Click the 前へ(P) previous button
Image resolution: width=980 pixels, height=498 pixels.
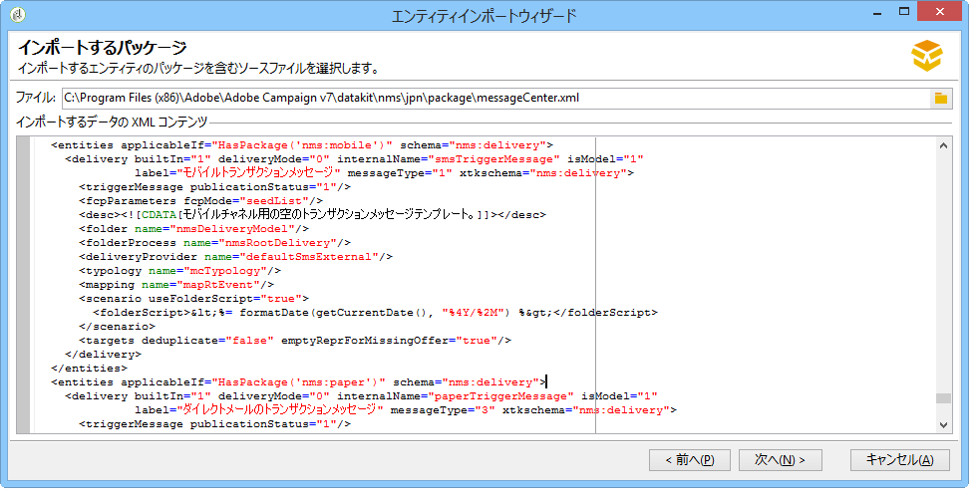pyautogui.click(x=690, y=460)
